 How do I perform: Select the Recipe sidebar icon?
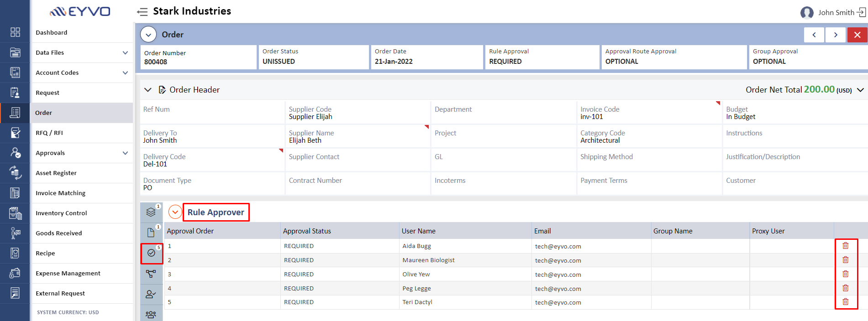15,253
